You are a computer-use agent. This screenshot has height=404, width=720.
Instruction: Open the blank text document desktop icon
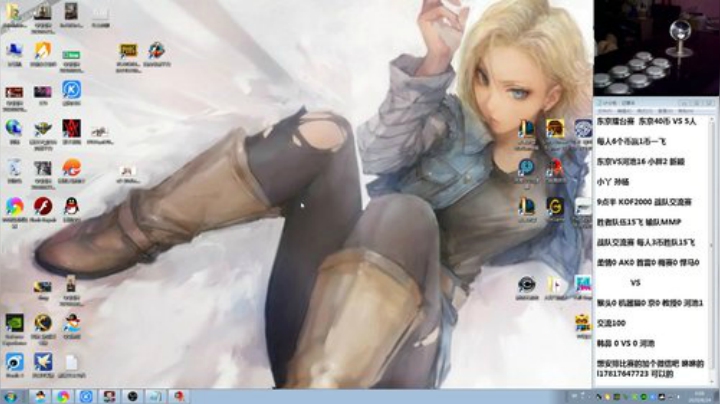[x=71, y=362]
